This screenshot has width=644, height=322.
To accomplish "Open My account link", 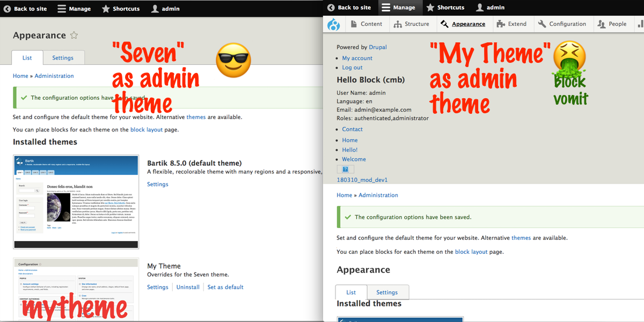I will [357, 58].
